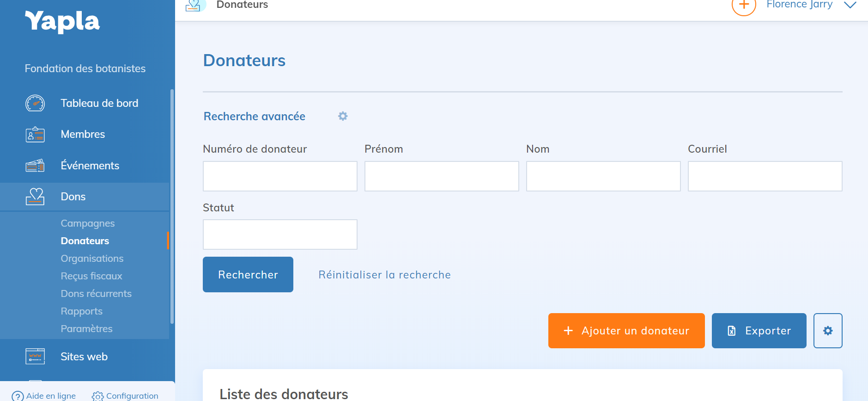Open list settings gear button near Exporter

point(828,331)
